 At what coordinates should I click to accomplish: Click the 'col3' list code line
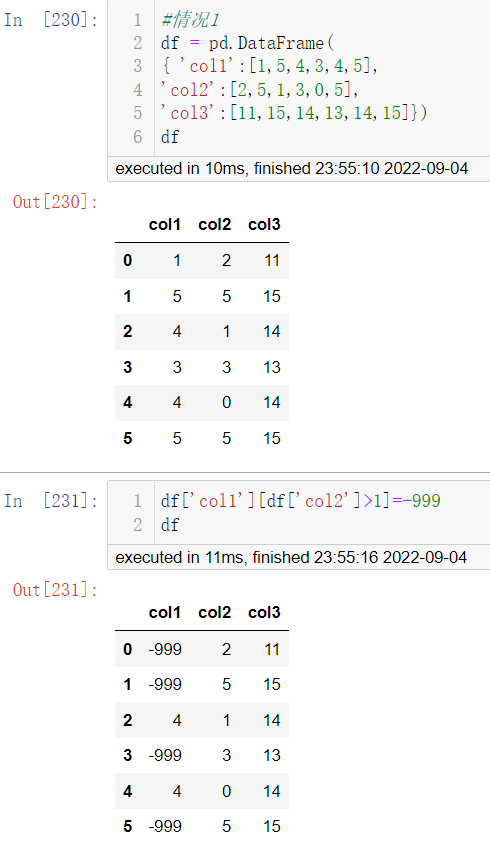pos(294,112)
